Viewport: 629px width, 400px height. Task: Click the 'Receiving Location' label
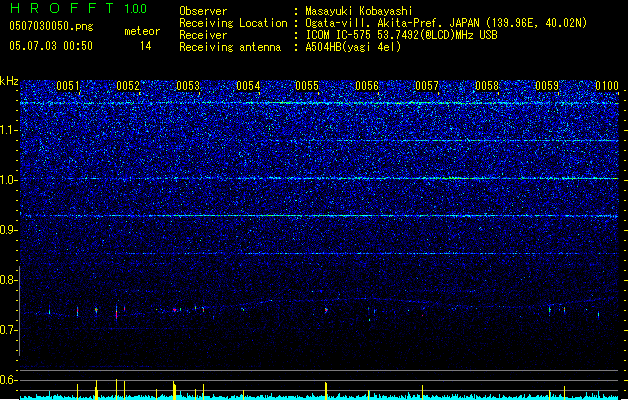(x=233, y=23)
